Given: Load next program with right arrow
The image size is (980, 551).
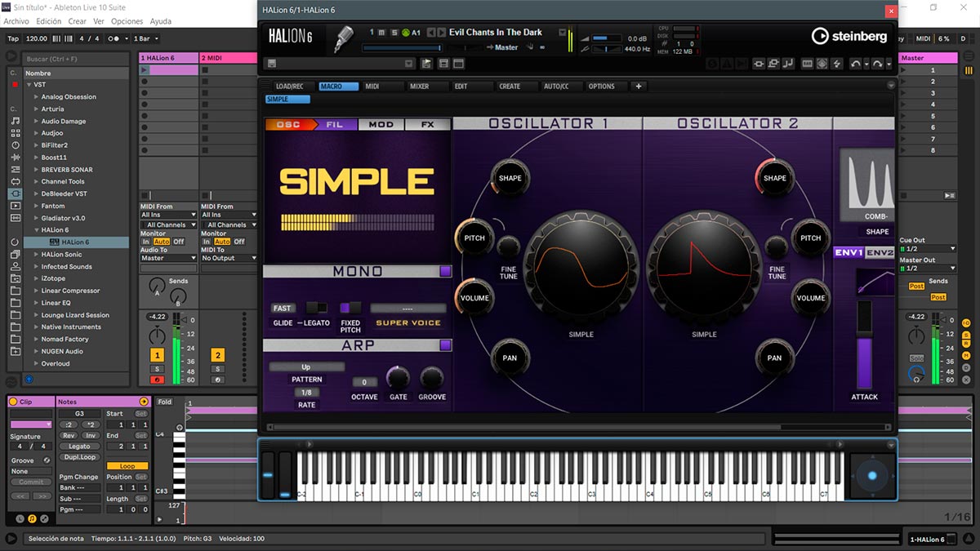Looking at the screenshot, I should pyautogui.click(x=441, y=33).
